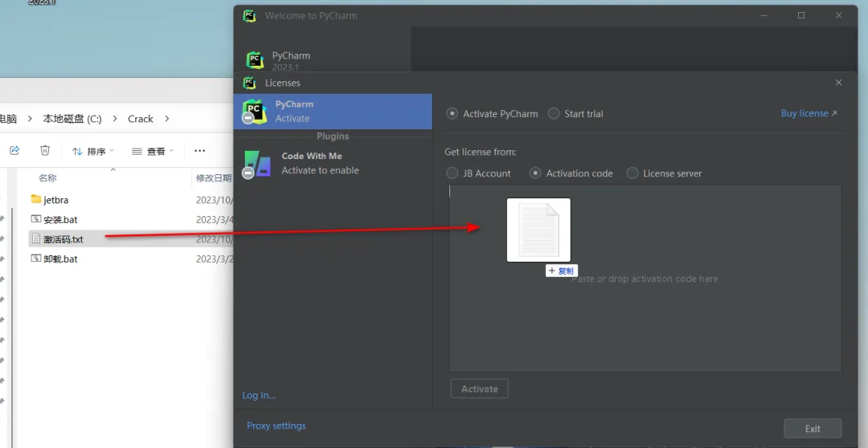
Task: Open the more options ellipsis menu in Explorer
Action: pyautogui.click(x=200, y=150)
